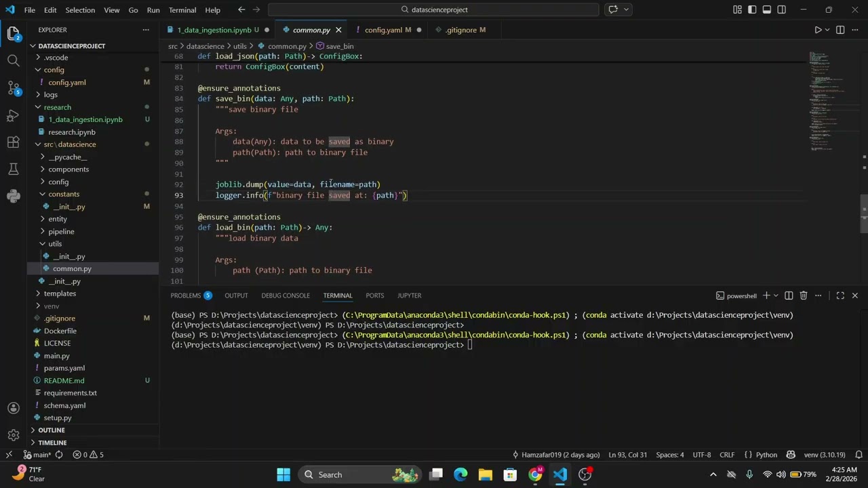Open the PROBLEMS panel tab
The height and width of the screenshot is (488, 868).
coord(191,296)
